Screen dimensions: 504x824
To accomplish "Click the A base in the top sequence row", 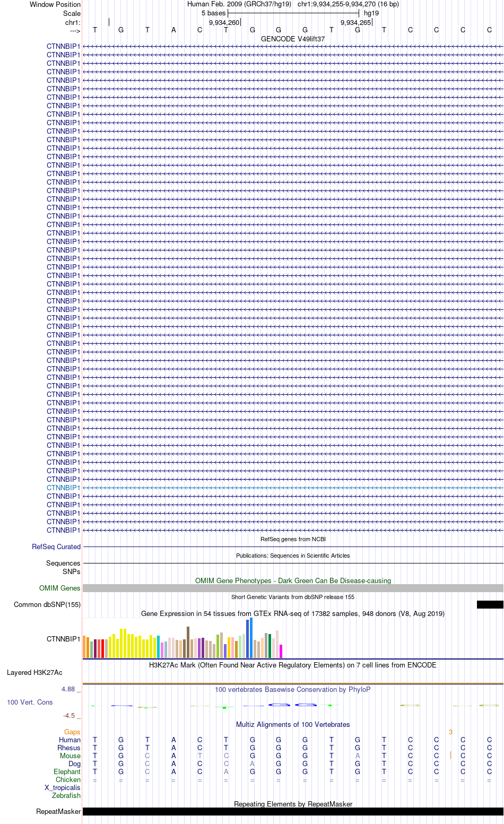I will [173, 30].
